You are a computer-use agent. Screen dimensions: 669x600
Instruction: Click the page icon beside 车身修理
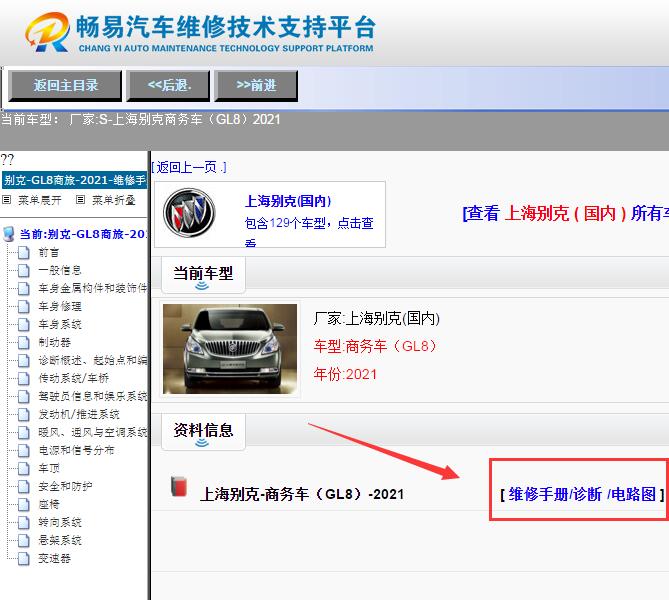tap(23, 306)
